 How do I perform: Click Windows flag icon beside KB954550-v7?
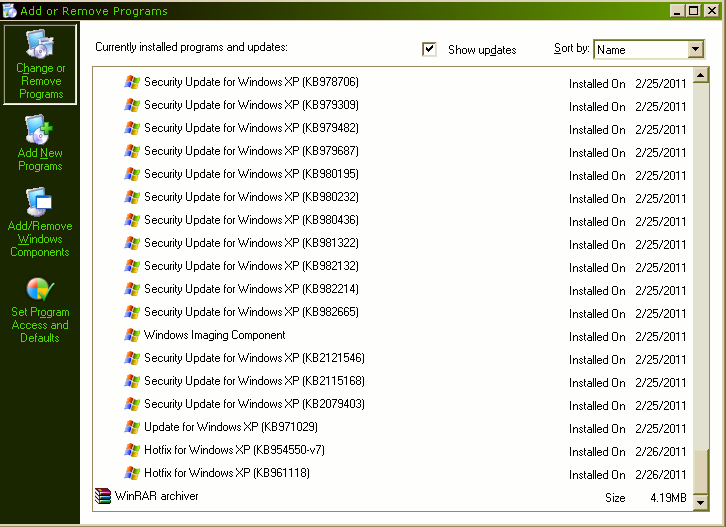132,450
